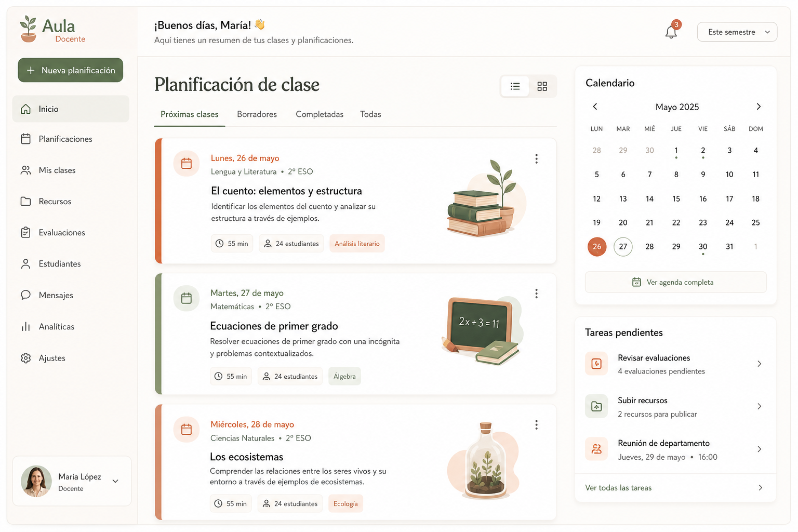
Task: Click María López profile photo
Action: tap(36, 481)
